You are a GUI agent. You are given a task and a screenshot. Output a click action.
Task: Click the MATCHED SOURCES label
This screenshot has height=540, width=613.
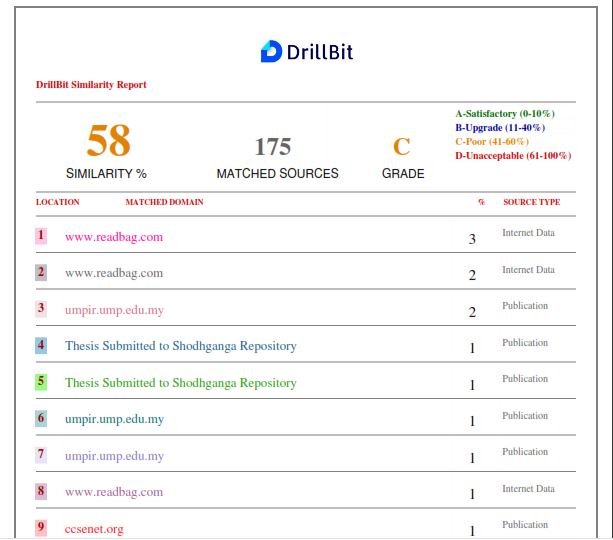[x=278, y=173]
